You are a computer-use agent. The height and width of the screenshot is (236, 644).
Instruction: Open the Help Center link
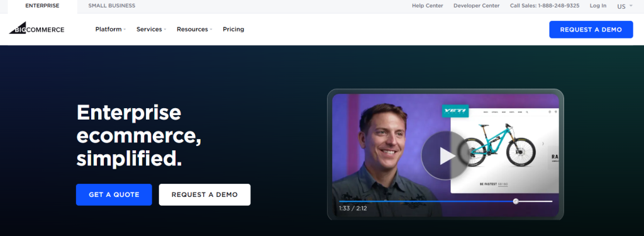pyautogui.click(x=428, y=6)
